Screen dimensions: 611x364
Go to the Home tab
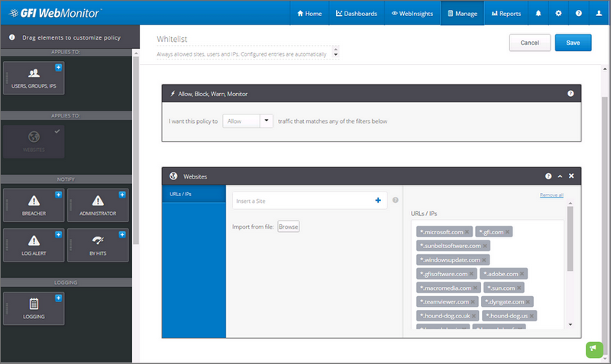tap(309, 13)
